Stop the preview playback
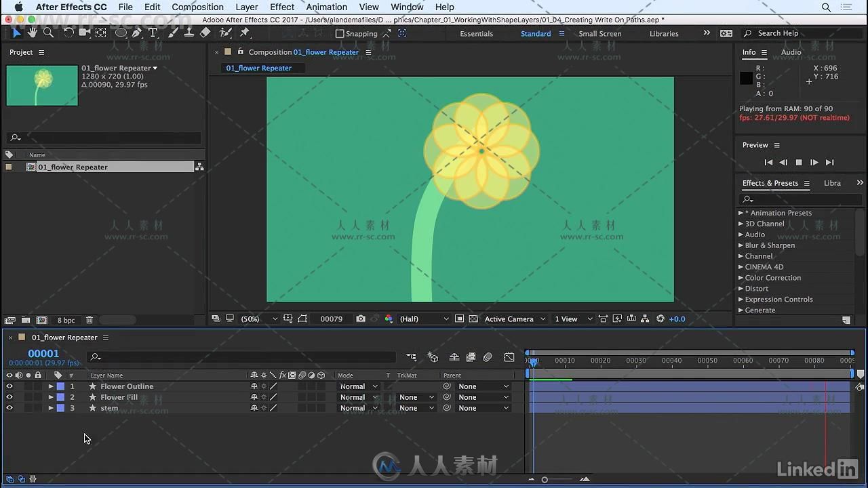 [x=799, y=163]
